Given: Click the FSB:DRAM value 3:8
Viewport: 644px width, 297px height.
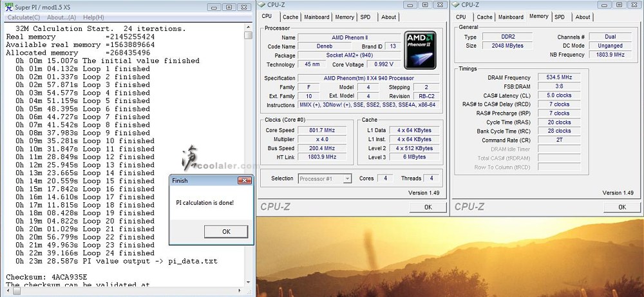Looking at the screenshot, I should coord(559,86).
